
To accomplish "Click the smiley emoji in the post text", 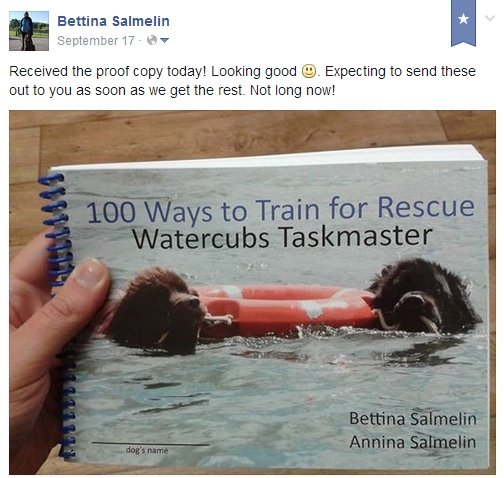I will click(309, 71).
